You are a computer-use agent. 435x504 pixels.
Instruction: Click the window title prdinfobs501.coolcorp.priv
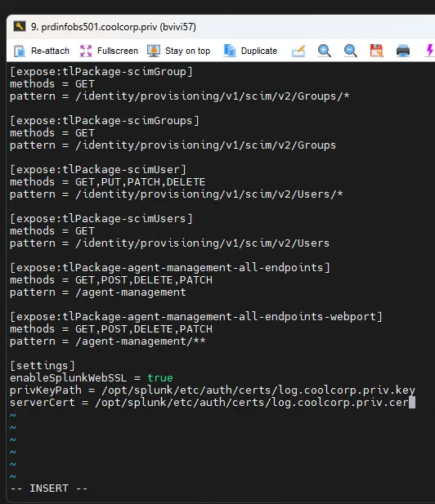click(x=114, y=27)
